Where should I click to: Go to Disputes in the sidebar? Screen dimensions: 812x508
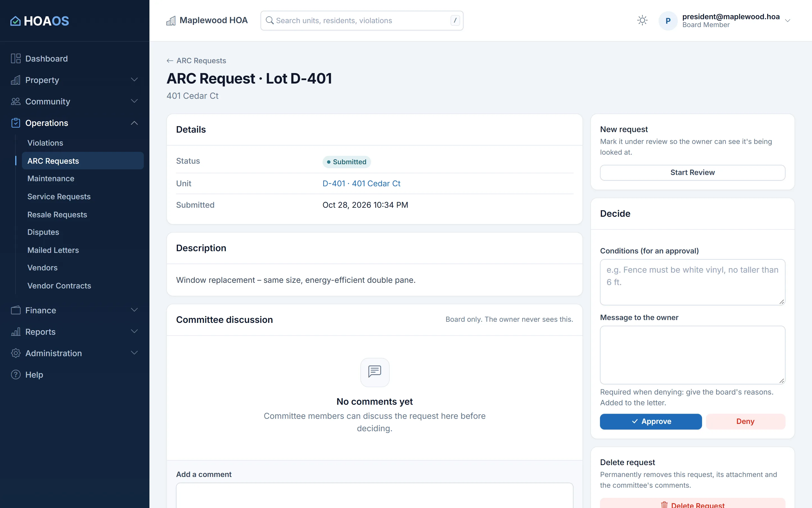pos(83,232)
